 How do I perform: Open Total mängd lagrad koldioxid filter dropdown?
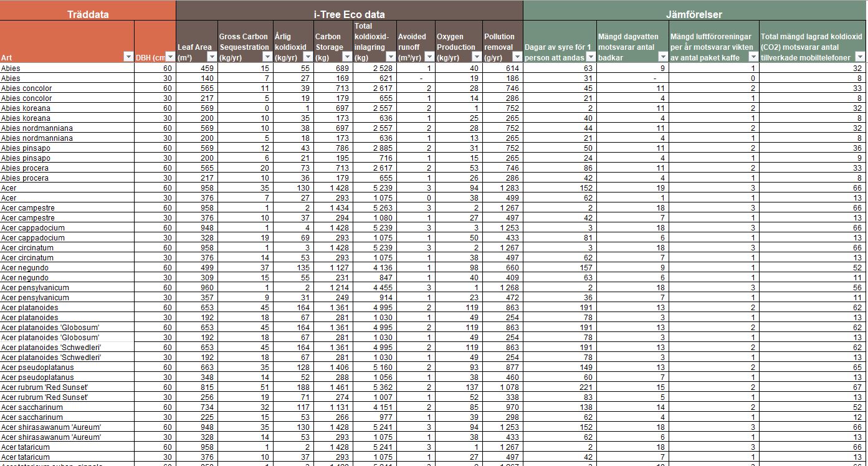pyautogui.click(x=861, y=57)
